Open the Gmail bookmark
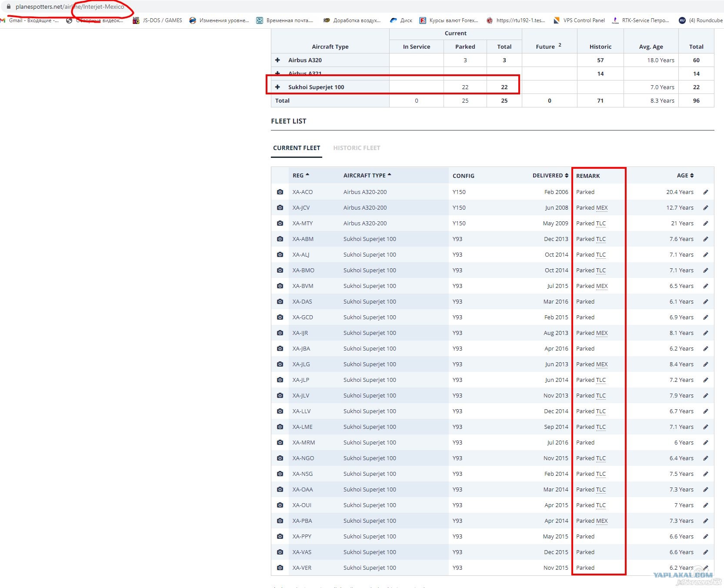The height and width of the screenshot is (588, 724). click(30, 20)
